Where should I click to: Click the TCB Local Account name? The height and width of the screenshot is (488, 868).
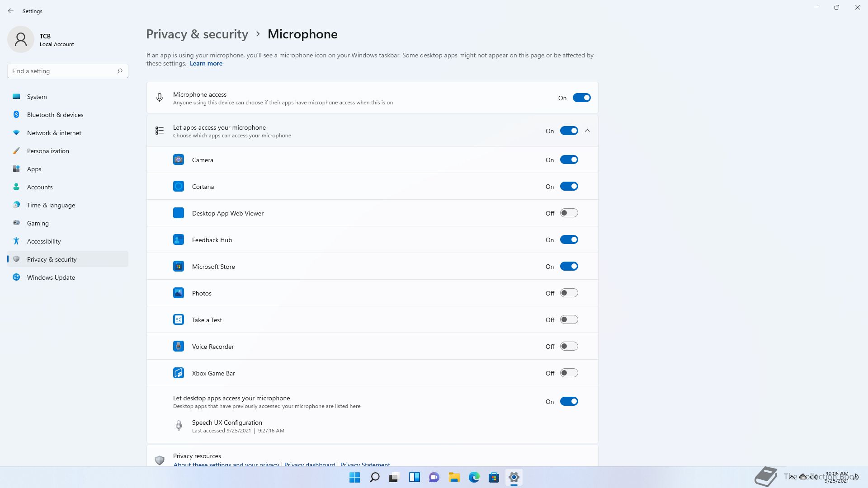57,40
